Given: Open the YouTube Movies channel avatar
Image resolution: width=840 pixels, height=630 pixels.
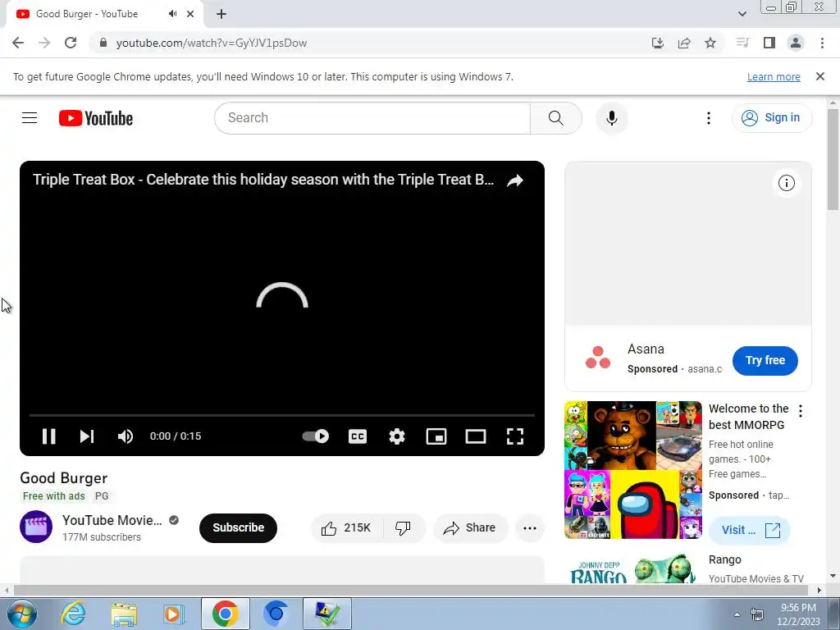Looking at the screenshot, I should (36, 527).
